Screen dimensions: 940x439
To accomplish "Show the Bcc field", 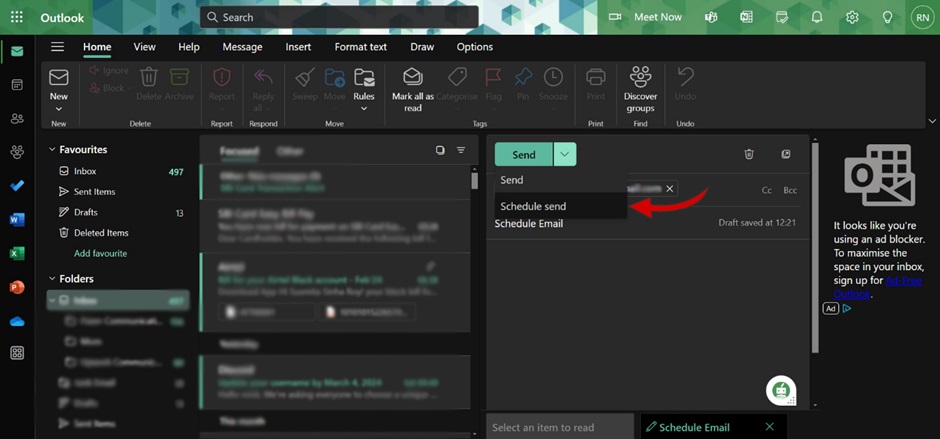I will pos(790,190).
